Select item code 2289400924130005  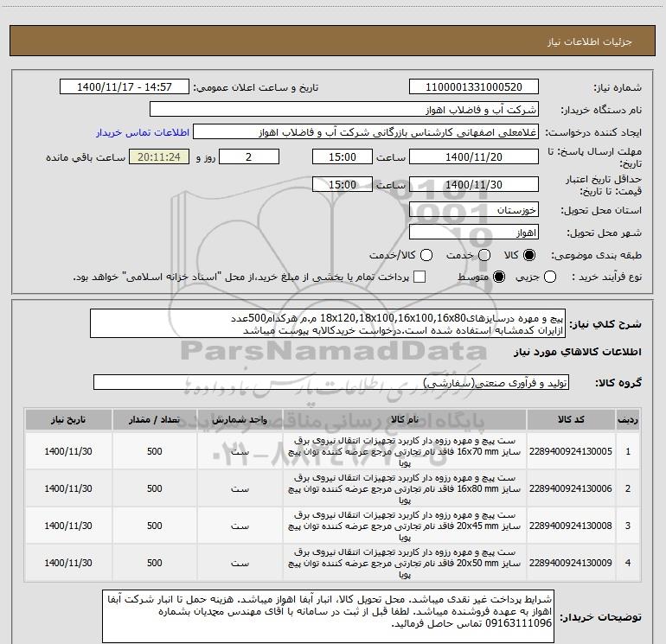[571, 451]
